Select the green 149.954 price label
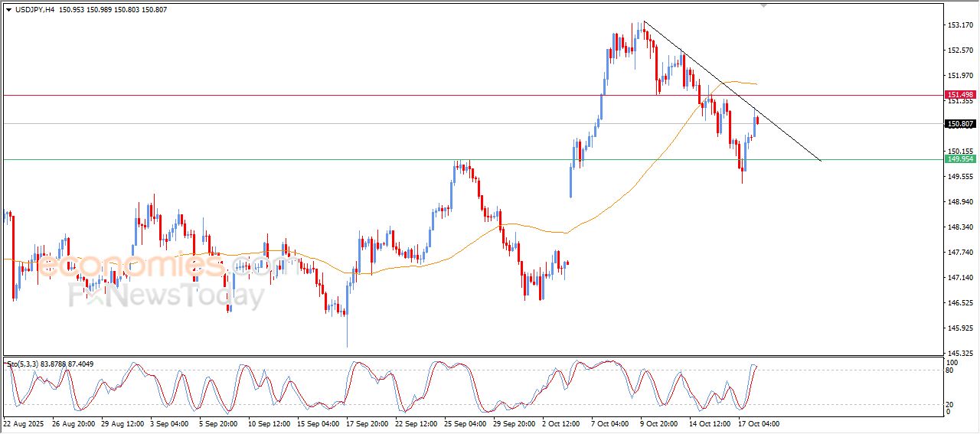This screenshot has width=980, height=434. click(x=960, y=159)
